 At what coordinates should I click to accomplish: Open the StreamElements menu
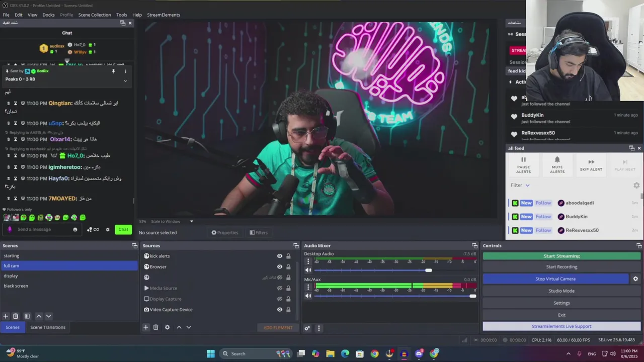point(164,15)
